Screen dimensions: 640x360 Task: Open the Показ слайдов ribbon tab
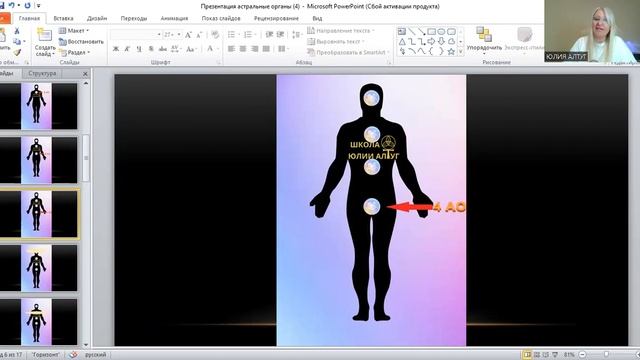[x=221, y=18]
